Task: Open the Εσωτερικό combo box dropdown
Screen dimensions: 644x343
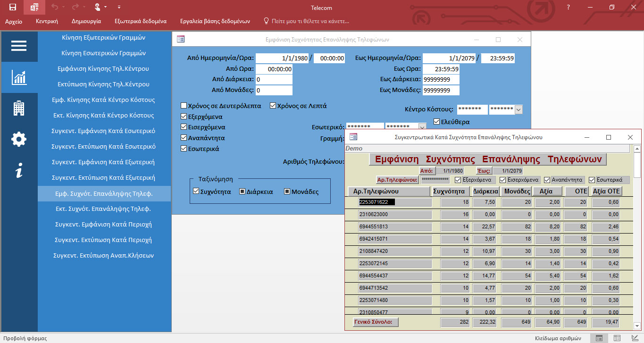Action: click(x=422, y=127)
